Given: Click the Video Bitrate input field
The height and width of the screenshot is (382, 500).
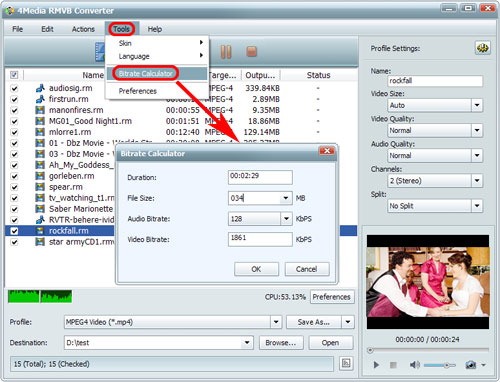Looking at the screenshot, I should 260,239.
